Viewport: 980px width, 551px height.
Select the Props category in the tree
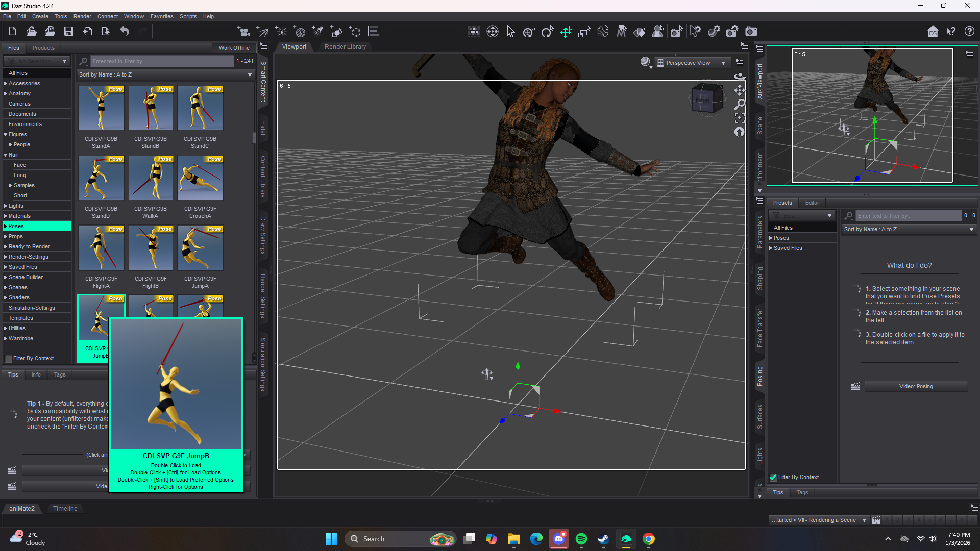tap(15, 236)
